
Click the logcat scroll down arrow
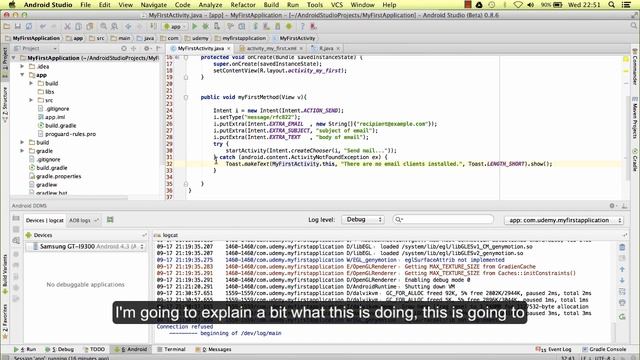pos(622,280)
